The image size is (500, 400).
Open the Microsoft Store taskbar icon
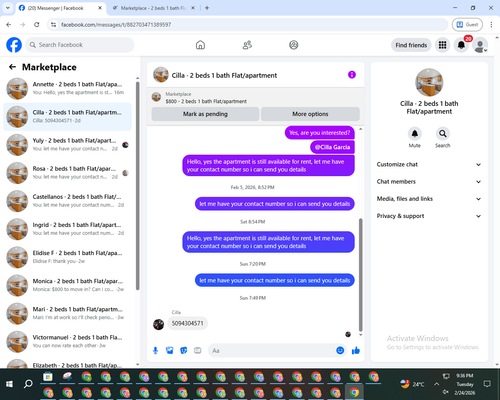coord(48,377)
